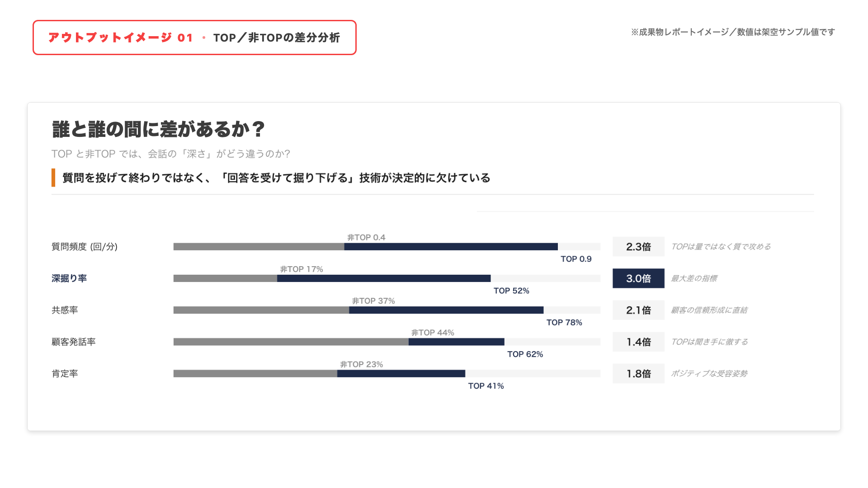Click the 非TOP 44% bar label
This screenshot has width=868, height=488.
coord(433,333)
